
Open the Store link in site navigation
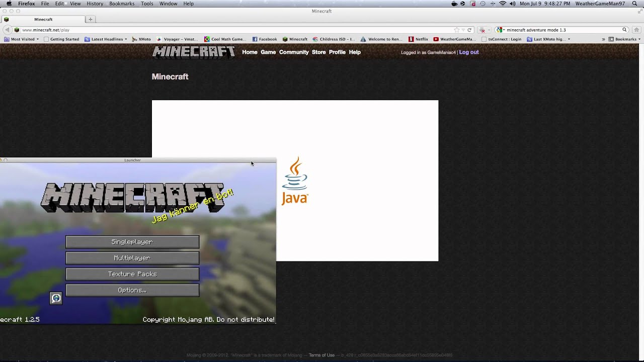[x=318, y=52]
